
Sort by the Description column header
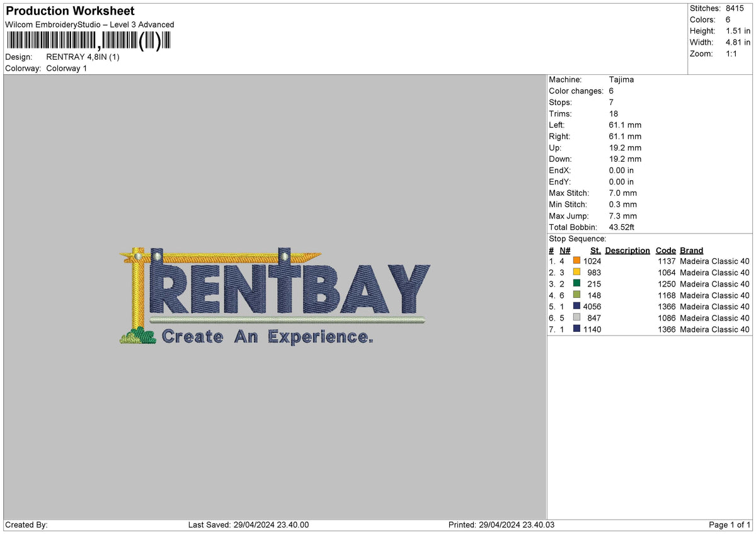(627, 250)
